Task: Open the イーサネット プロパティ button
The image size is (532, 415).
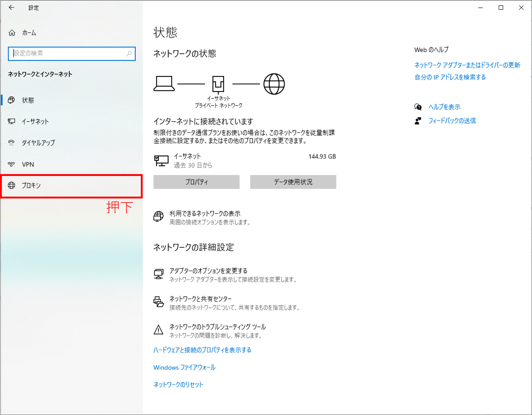Action: click(x=196, y=181)
